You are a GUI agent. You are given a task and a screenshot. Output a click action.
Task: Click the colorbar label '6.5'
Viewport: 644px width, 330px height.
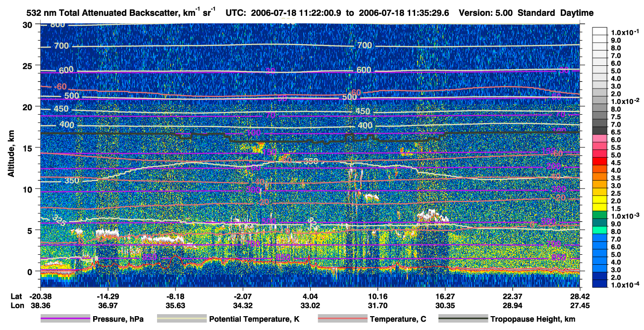tap(616, 132)
